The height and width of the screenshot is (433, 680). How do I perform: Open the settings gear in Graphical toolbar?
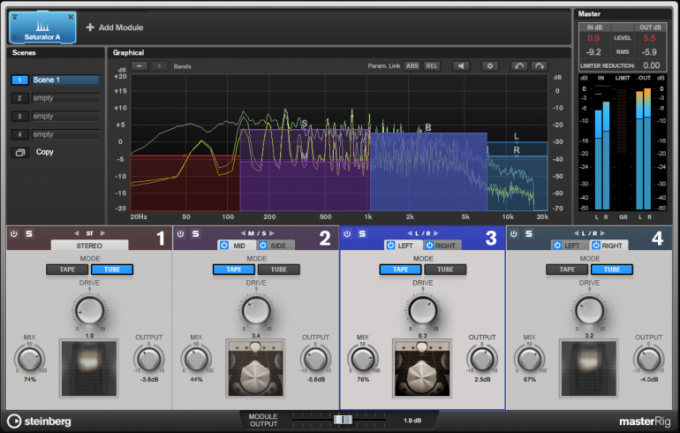490,66
